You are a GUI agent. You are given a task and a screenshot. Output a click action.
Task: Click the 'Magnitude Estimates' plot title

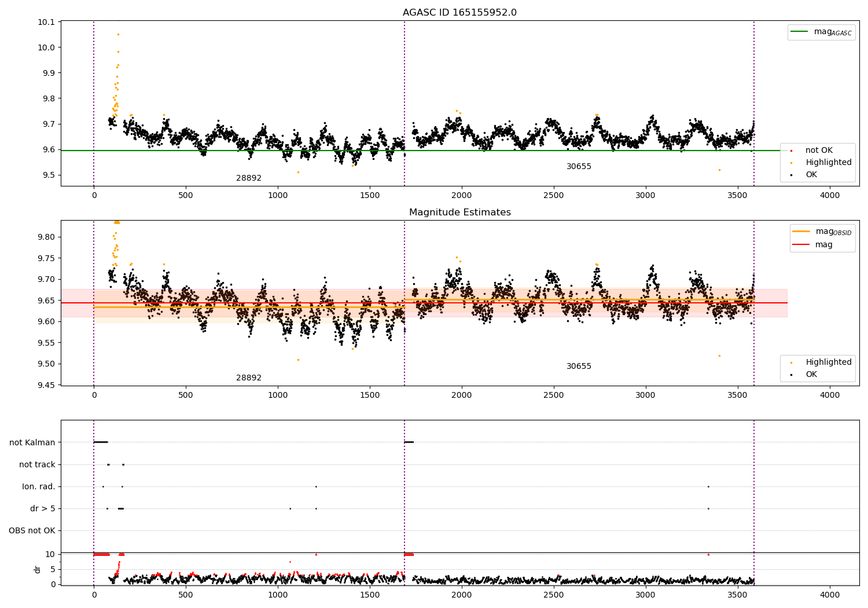459,213
